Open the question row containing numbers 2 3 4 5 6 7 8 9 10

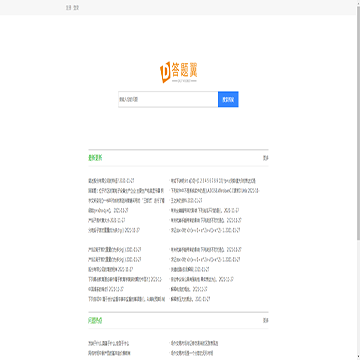213,181
